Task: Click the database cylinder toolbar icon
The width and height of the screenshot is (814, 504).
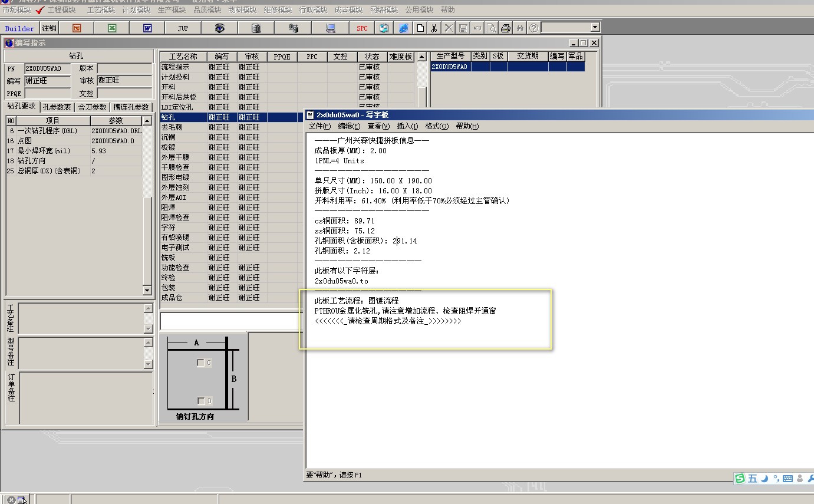Action: (256, 28)
